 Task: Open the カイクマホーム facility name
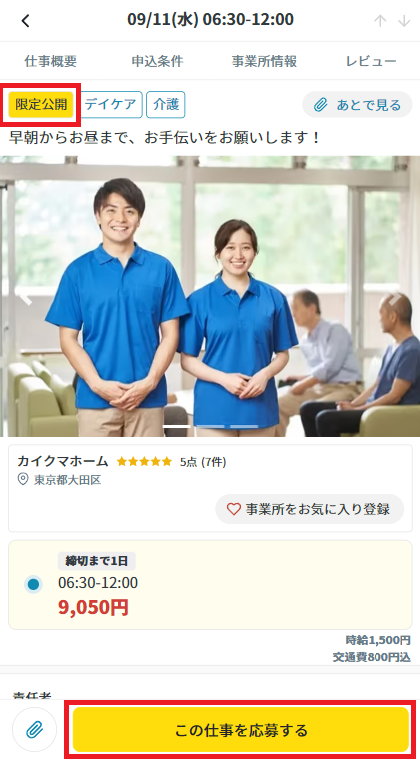pos(63,461)
